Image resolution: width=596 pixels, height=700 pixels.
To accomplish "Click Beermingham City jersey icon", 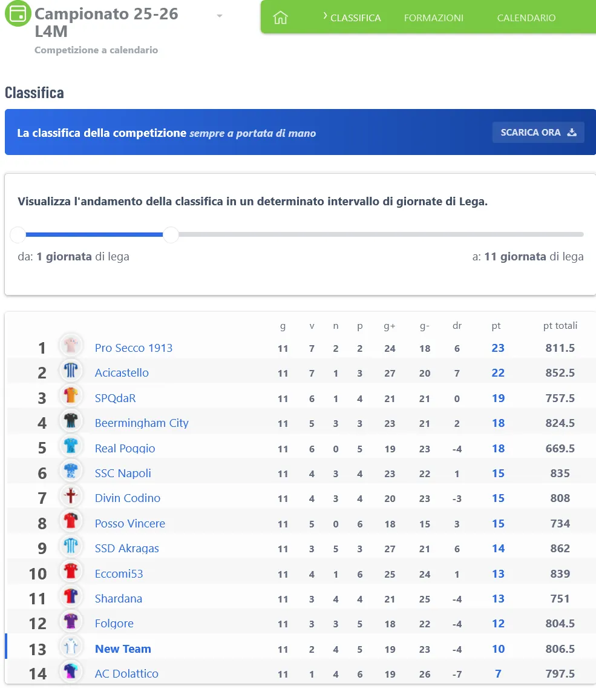I will pyautogui.click(x=71, y=422).
